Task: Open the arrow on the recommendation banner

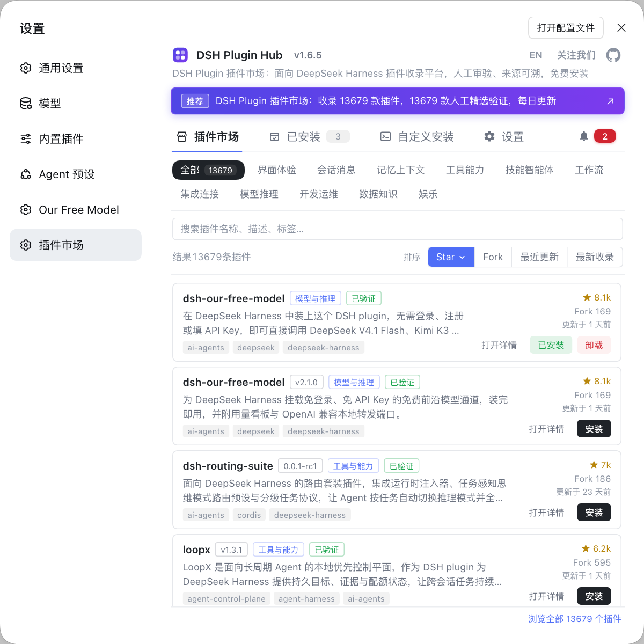Action: pyautogui.click(x=610, y=101)
